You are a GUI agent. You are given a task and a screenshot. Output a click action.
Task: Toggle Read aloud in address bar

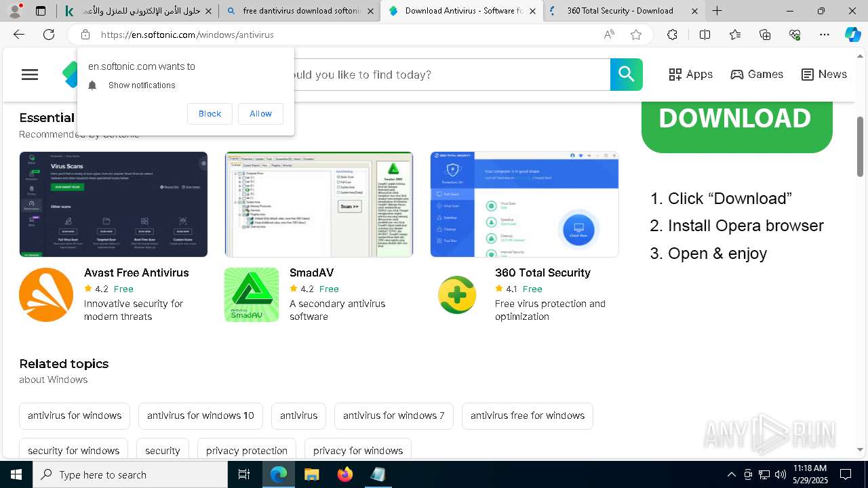[609, 35]
